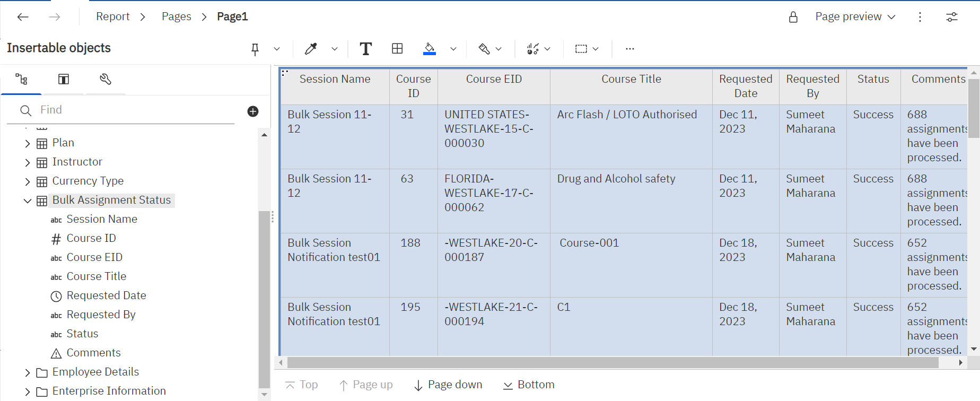
Task: Select the eyedropper pick-up style tool
Action: 311,49
